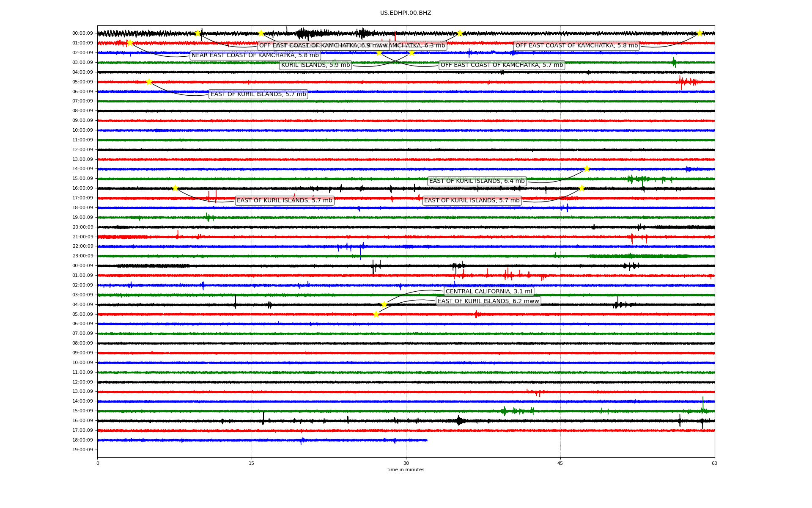812x508 pixels.
Task: Click the 22:00:09 row time label
Action: [x=82, y=246]
